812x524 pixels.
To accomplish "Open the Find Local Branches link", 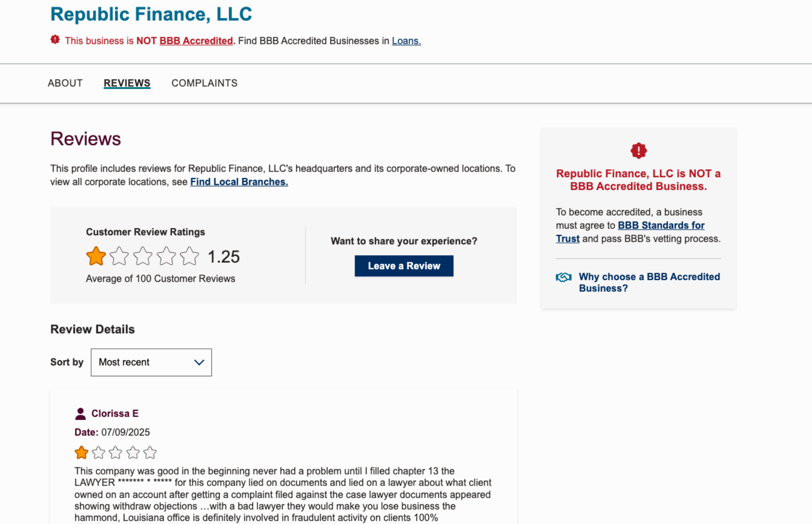I will 238,182.
